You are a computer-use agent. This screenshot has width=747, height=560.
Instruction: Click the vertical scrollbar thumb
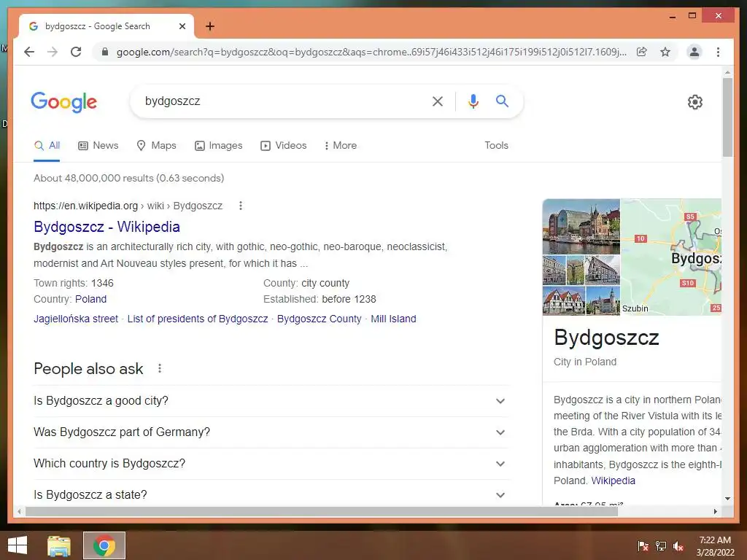[727, 117]
